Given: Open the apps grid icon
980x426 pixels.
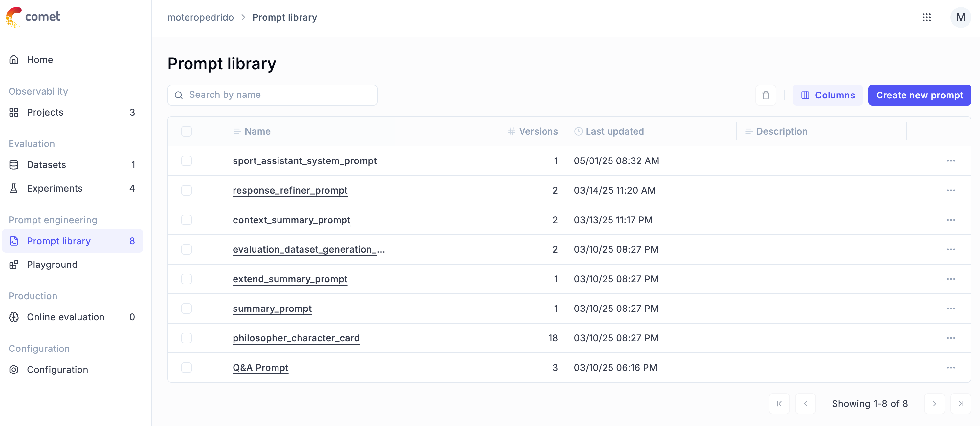Looking at the screenshot, I should (926, 17).
